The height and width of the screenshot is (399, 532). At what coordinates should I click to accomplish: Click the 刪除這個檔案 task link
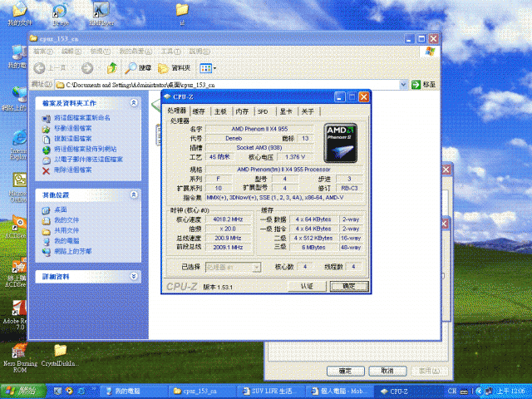73,170
